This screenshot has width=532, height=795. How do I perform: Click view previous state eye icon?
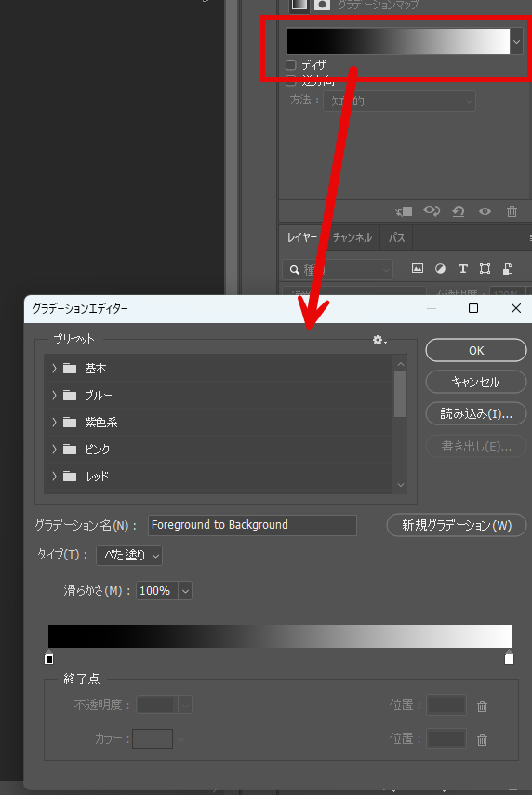tap(432, 210)
